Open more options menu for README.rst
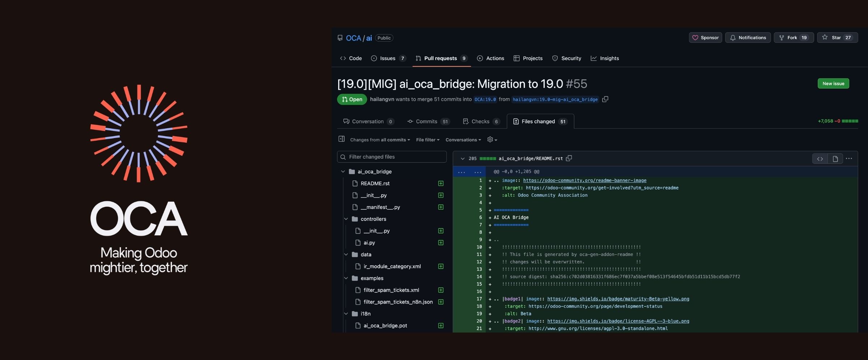Viewport: 868px width, 360px height. coord(849,159)
